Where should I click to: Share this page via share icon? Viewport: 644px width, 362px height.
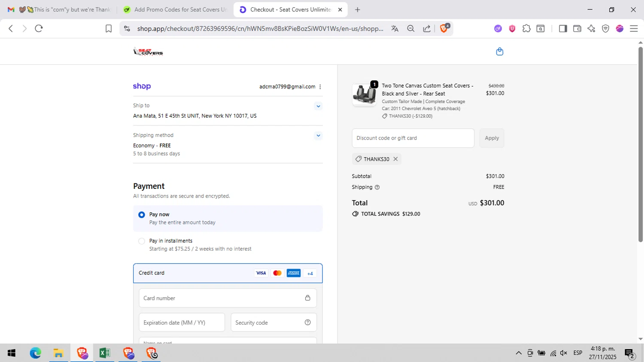(427, 28)
